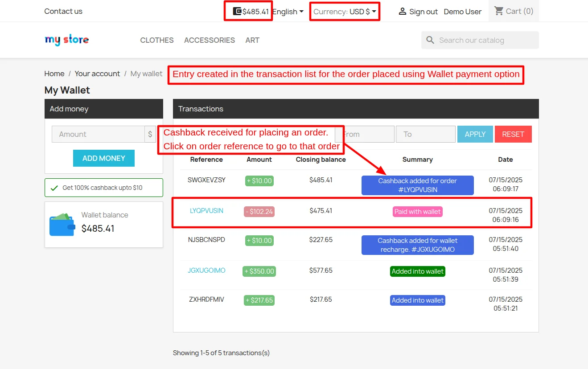Click order reference LYQPVUSIN to view that order
588x369 pixels.
(x=206, y=210)
